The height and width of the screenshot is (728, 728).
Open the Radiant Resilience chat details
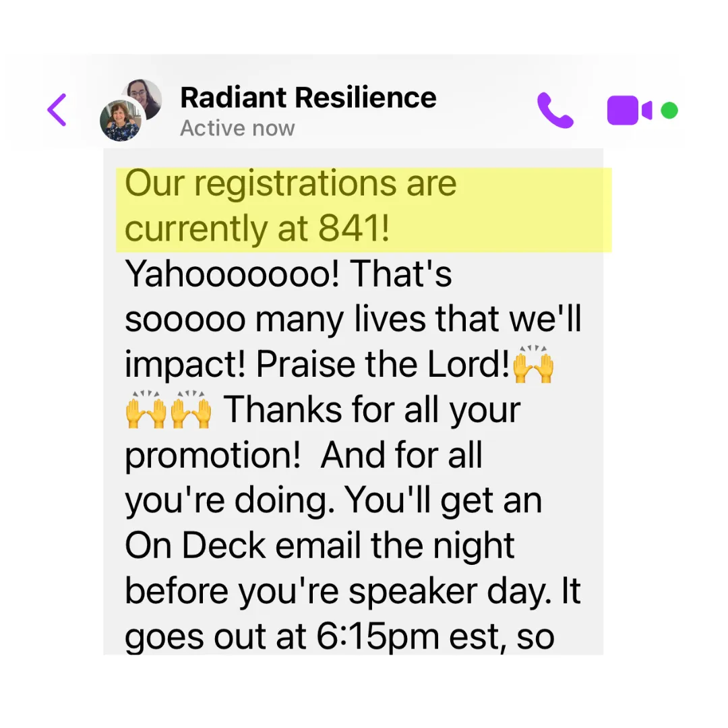[308, 98]
